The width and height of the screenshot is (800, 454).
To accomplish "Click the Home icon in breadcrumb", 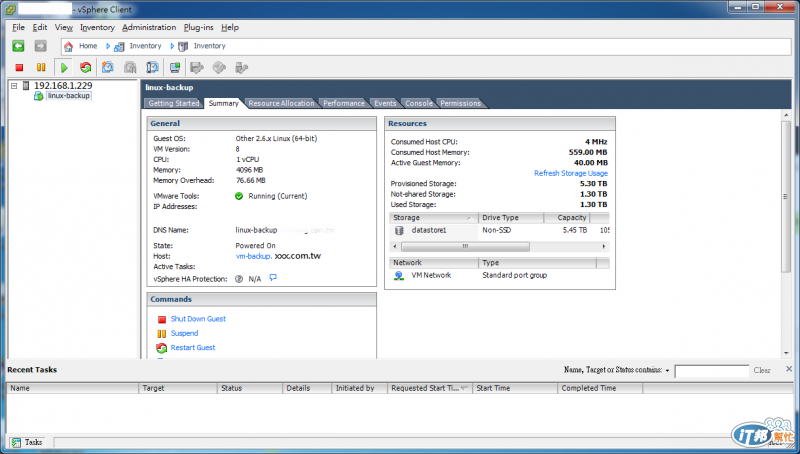I will pyautogui.click(x=68, y=46).
